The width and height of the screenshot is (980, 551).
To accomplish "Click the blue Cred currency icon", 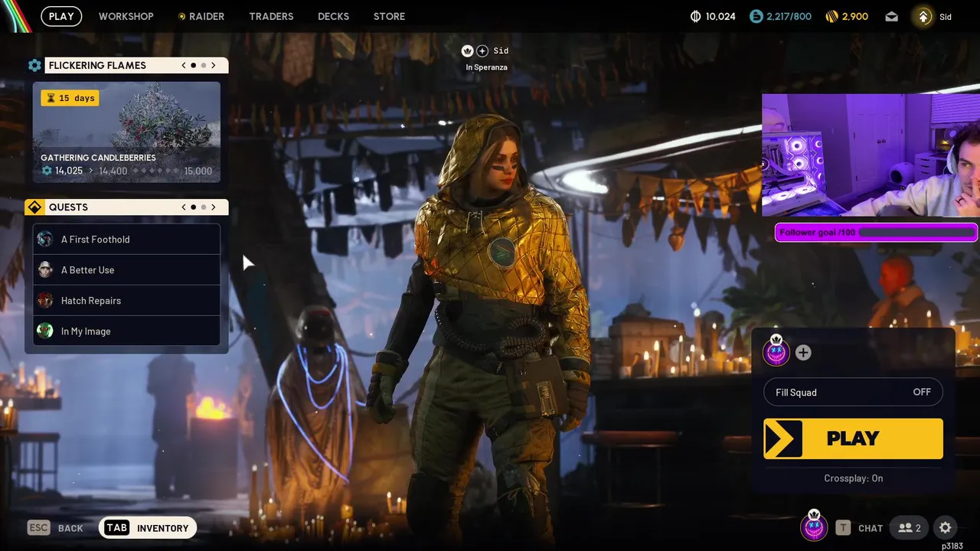I will (x=756, y=16).
